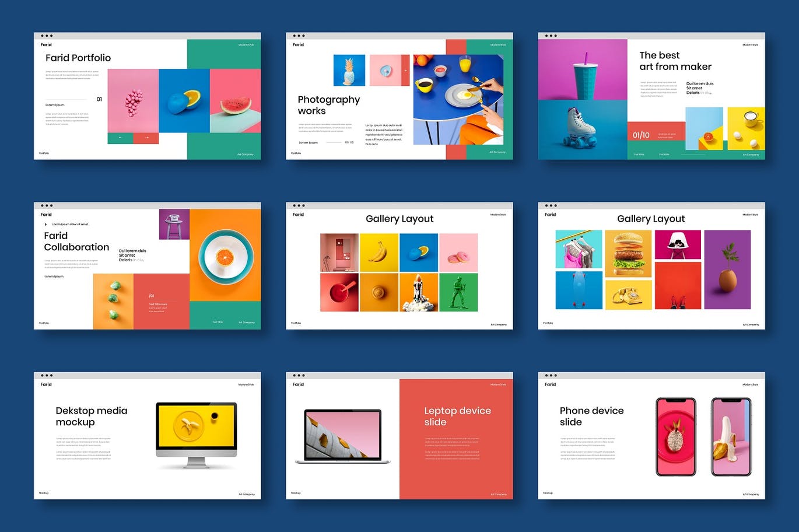
Task: Open the watermelon photo in Farid Portfolio
Action: click(235, 101)
